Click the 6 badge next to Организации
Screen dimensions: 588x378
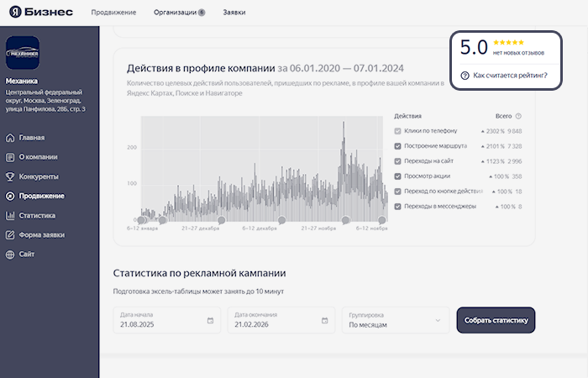pos(202,13)
